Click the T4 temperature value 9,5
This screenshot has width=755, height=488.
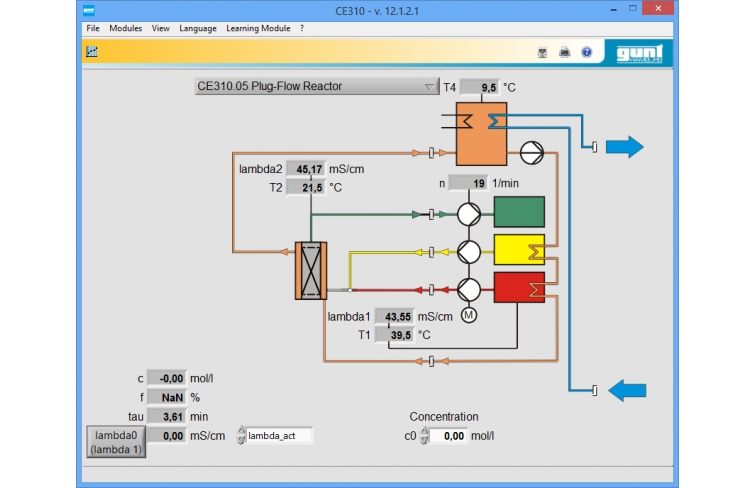tap(480, 87)
